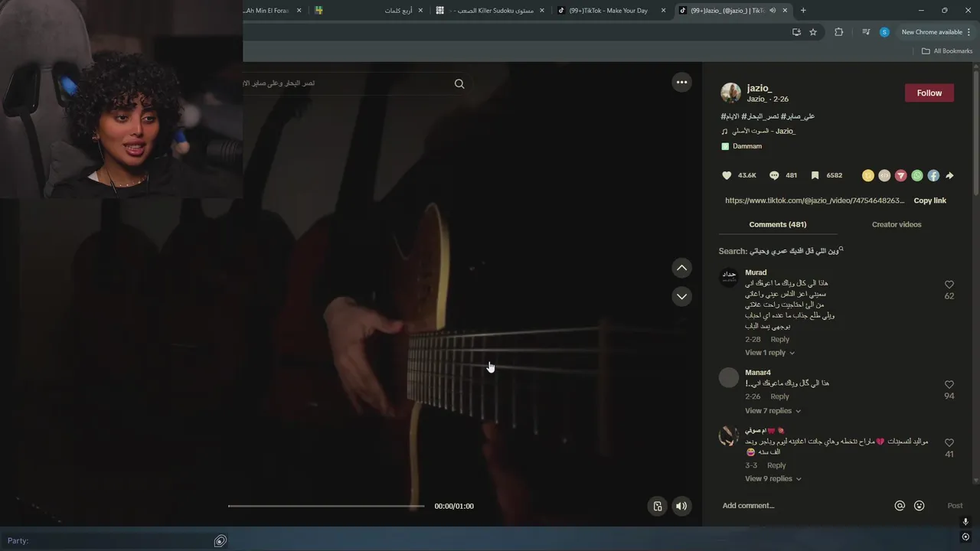Reply to Murad's comment
The height and width of the screenshot is (551, 980).
(x=779, y=340)
